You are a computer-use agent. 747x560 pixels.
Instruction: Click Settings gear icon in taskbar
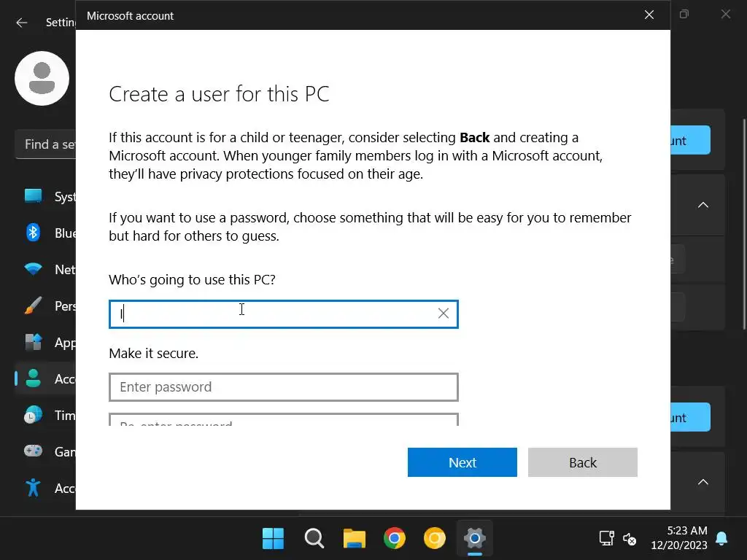click(x=474, y=539)
